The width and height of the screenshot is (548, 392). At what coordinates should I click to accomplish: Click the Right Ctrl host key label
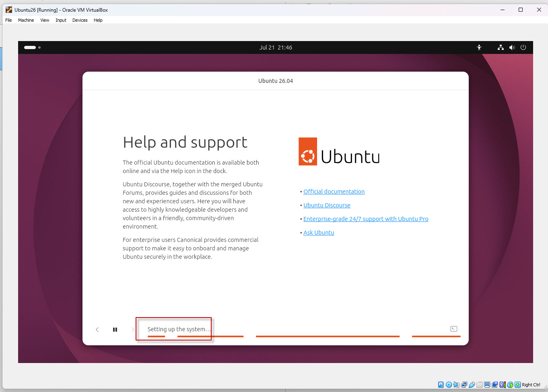[531, 385]
